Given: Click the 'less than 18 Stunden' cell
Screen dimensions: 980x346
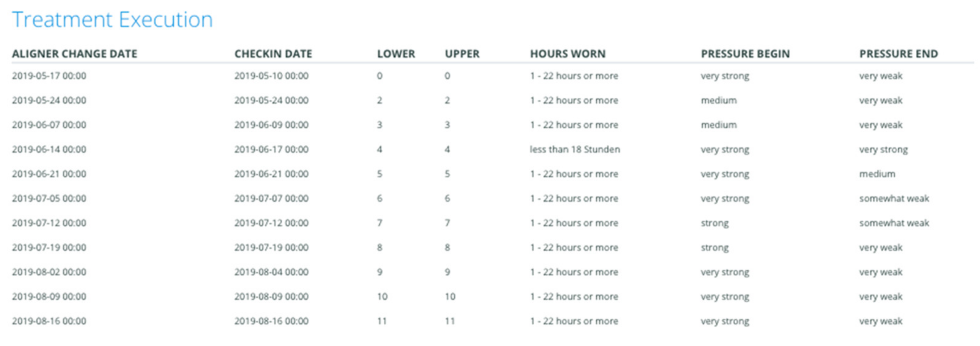Looking at the screenshot, I should tap(574, 150).
